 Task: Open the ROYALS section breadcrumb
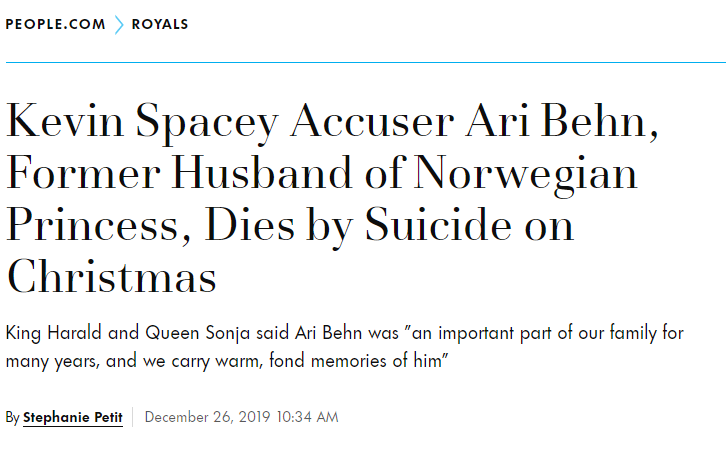point(160,24)
